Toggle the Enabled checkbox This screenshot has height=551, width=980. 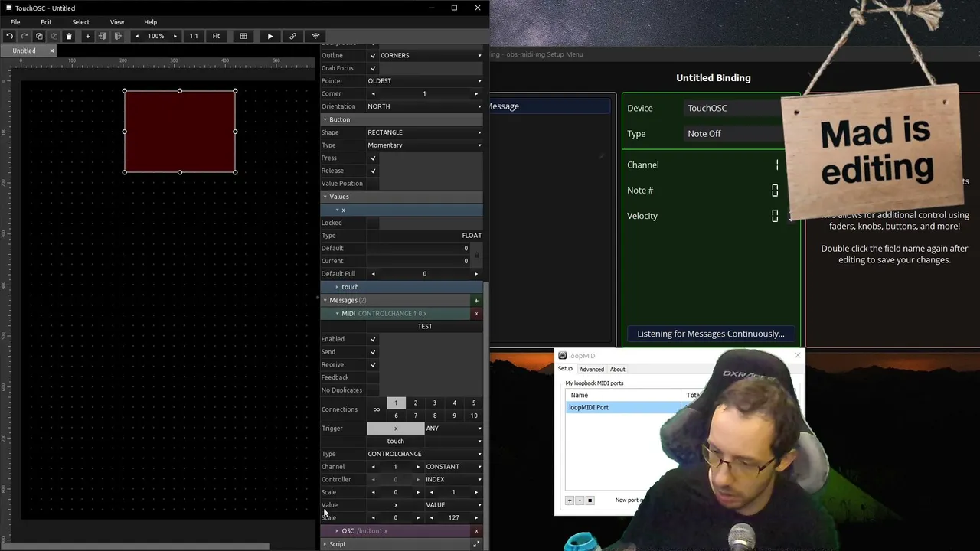pyautogui.click(x=373, y=339)
